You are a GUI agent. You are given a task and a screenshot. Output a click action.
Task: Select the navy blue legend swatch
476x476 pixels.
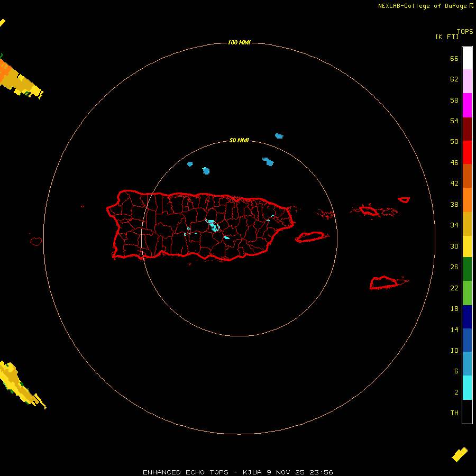coord(467,317)
